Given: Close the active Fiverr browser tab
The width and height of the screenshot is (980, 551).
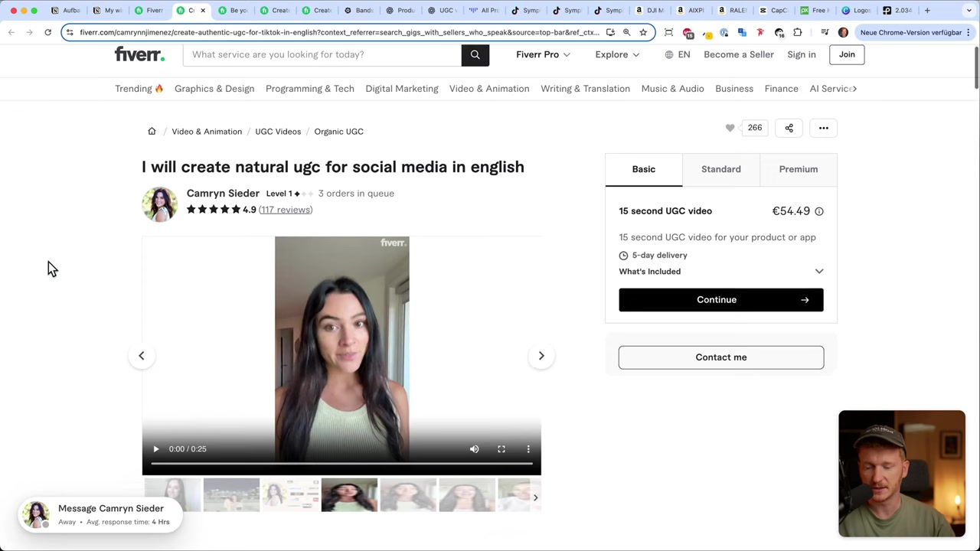Looking at the screenshot, I should pyautogui.click(x=203, y=11).
